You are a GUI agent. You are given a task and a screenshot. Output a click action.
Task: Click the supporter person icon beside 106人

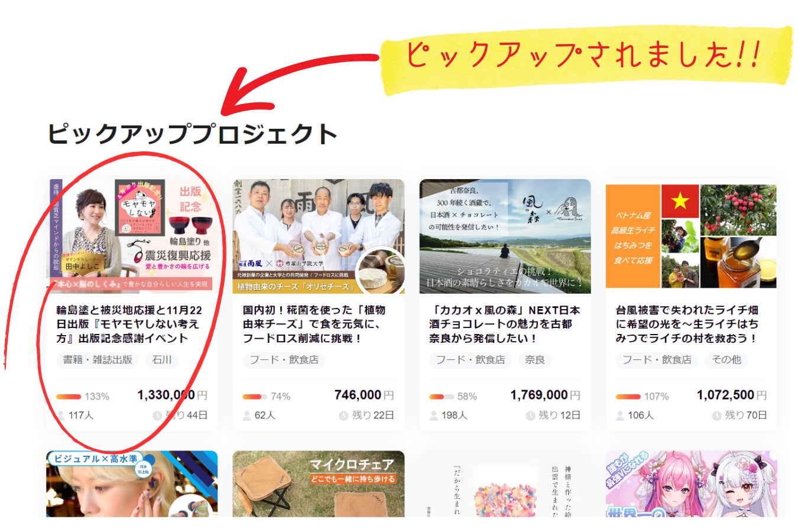click(x=620, y=416)
